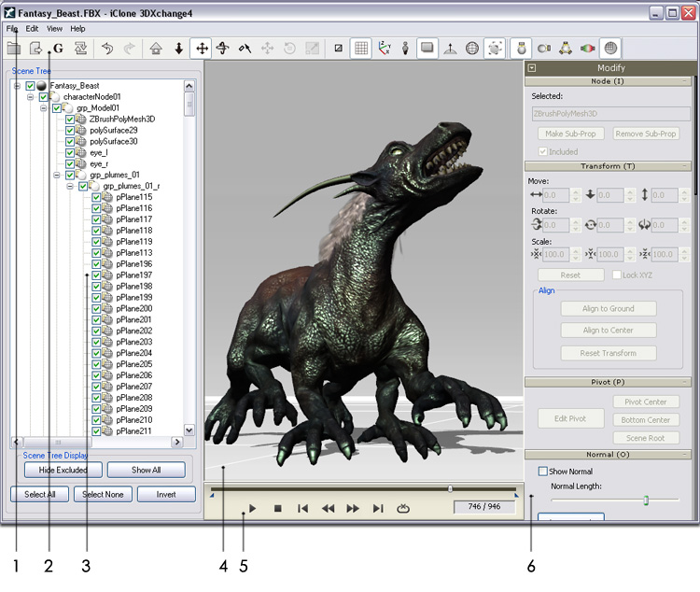Collapse the grp_plumes_01 tree node

click(x=57, y=175)
